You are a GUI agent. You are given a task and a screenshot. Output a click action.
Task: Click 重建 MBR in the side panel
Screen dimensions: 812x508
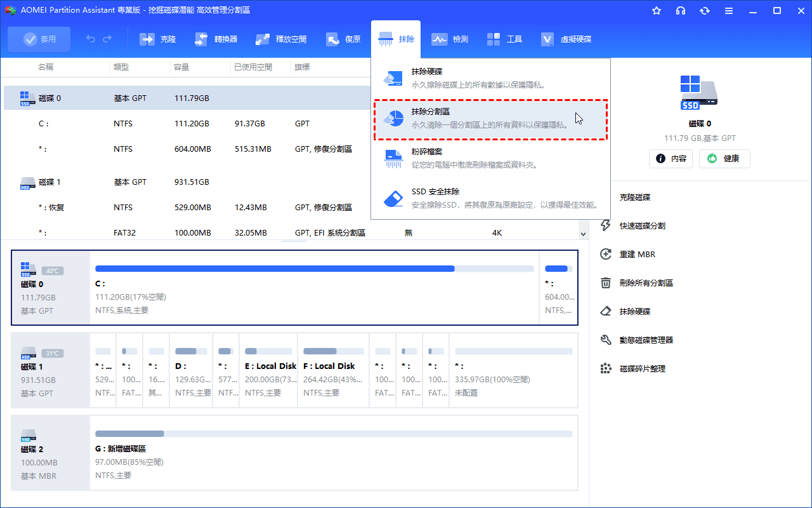tap(637, 255)
